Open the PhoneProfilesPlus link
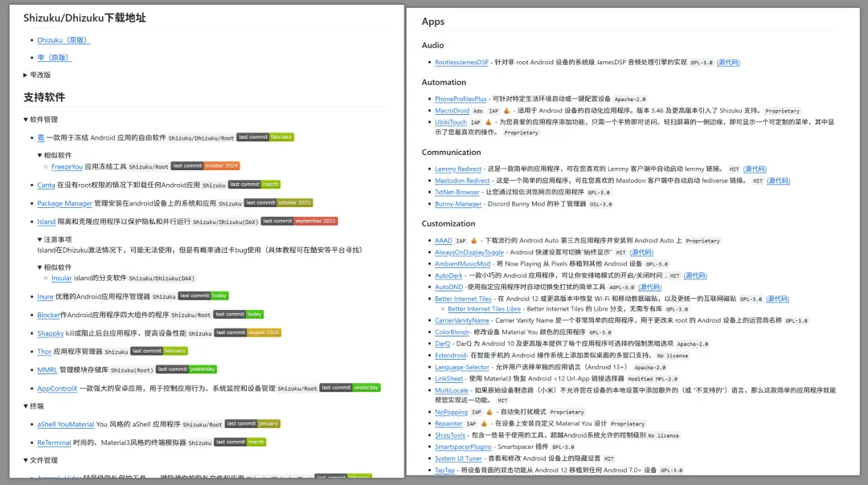 461,99
